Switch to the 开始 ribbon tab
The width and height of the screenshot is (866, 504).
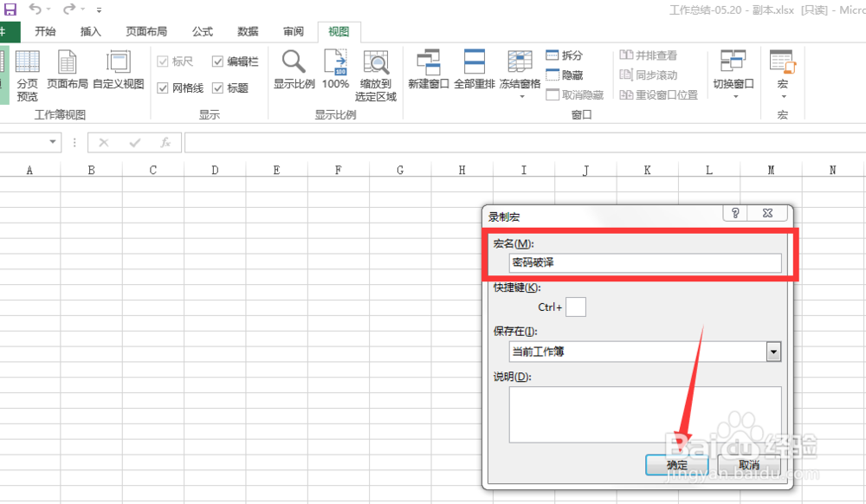(45, 31)
